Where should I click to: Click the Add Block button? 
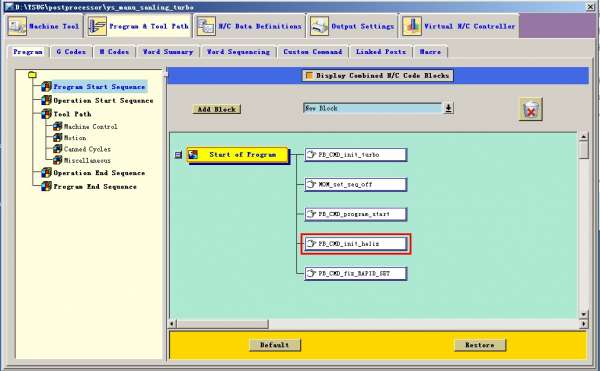click(217, 109)
